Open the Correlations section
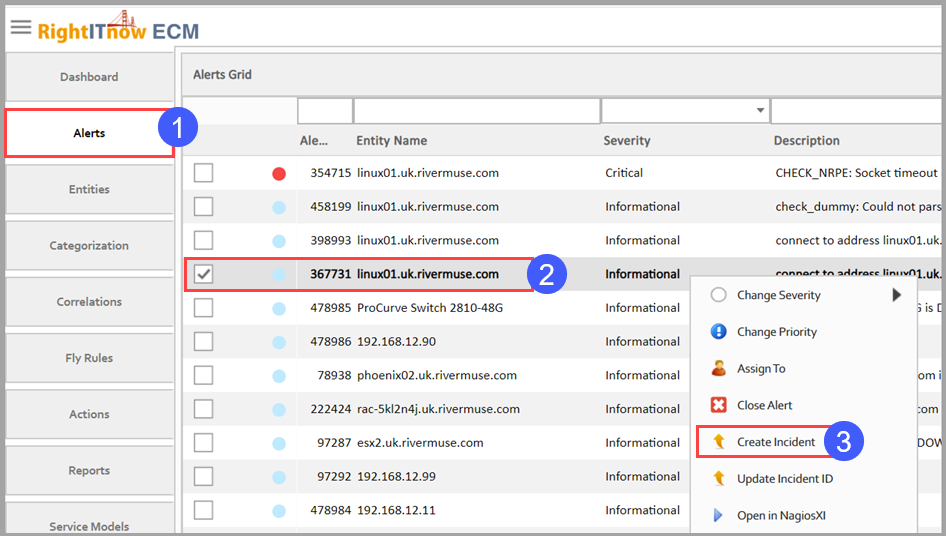 tap(89, 301)
